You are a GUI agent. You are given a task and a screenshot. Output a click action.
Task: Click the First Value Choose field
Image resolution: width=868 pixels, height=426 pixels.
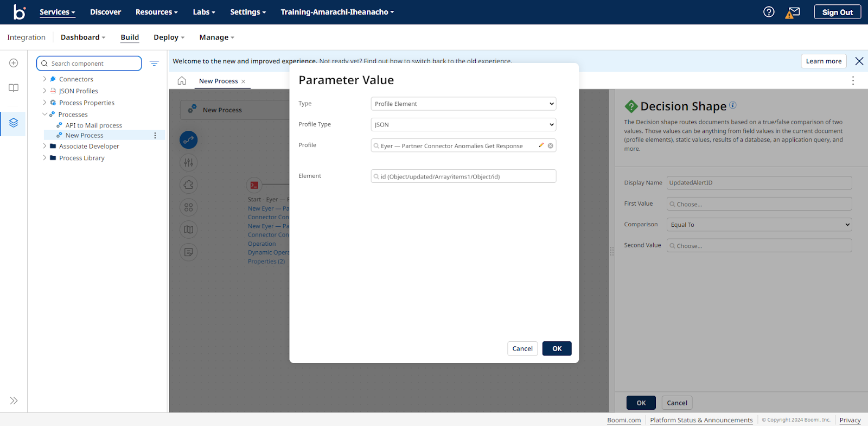click(x=759, y=204)
